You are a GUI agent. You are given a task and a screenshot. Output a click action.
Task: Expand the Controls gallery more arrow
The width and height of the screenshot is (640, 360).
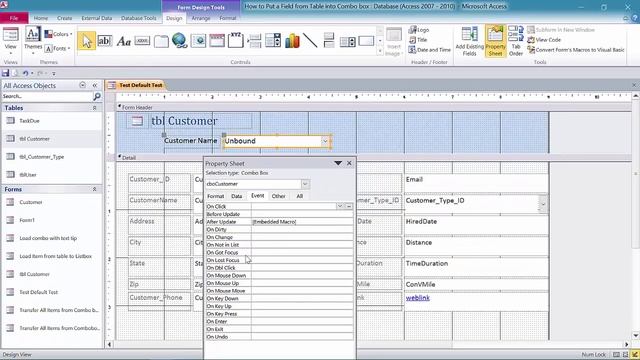(380, 51)
